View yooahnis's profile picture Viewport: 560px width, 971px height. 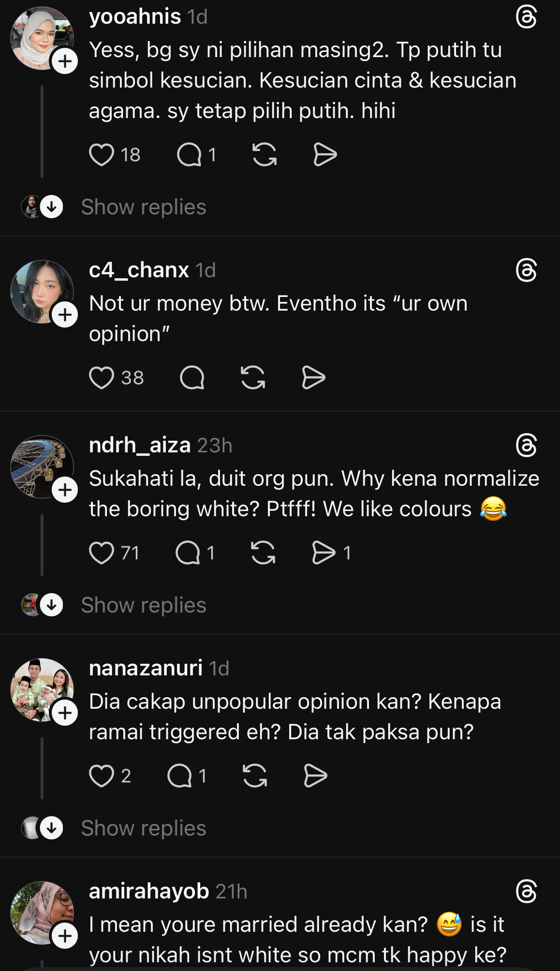[x=39, y=36]
